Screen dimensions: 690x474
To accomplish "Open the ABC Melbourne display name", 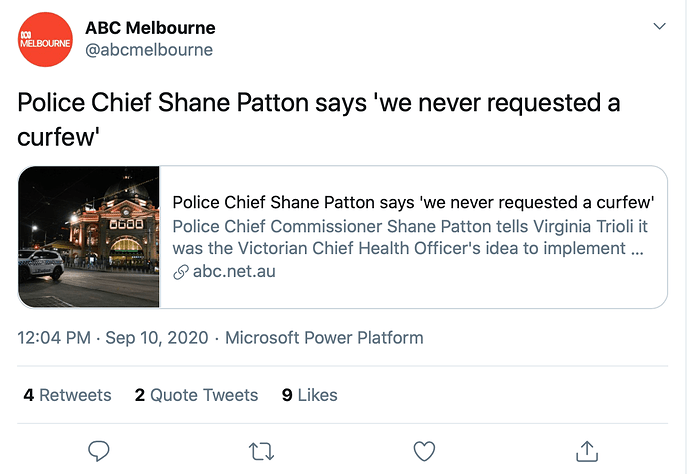I will pos(150,28).
